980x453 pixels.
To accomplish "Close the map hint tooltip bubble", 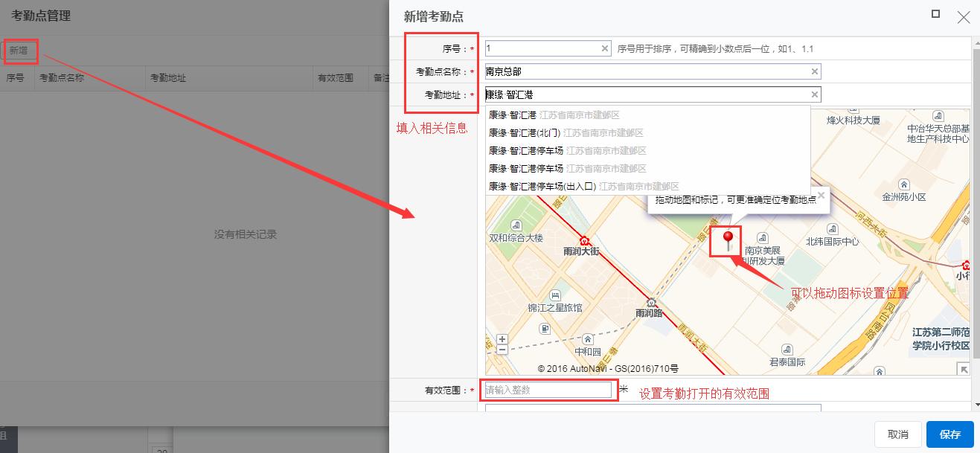I will coord(822,196).
